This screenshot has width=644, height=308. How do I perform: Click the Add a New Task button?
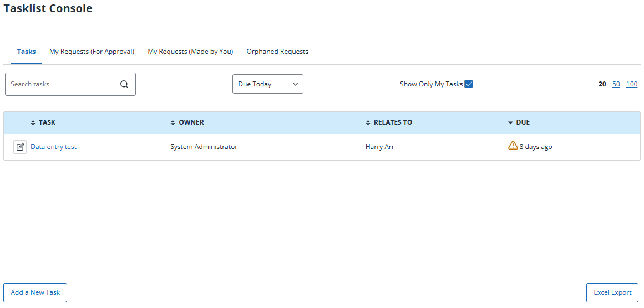click(x=36, y=292)
